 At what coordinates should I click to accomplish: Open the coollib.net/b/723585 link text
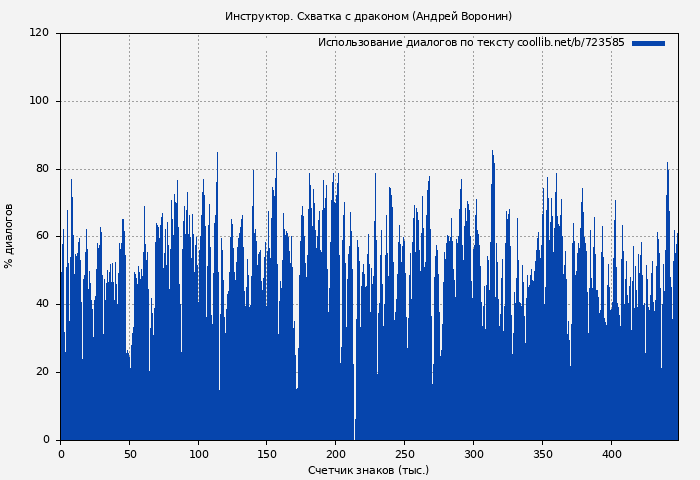(x=571, y=43)
